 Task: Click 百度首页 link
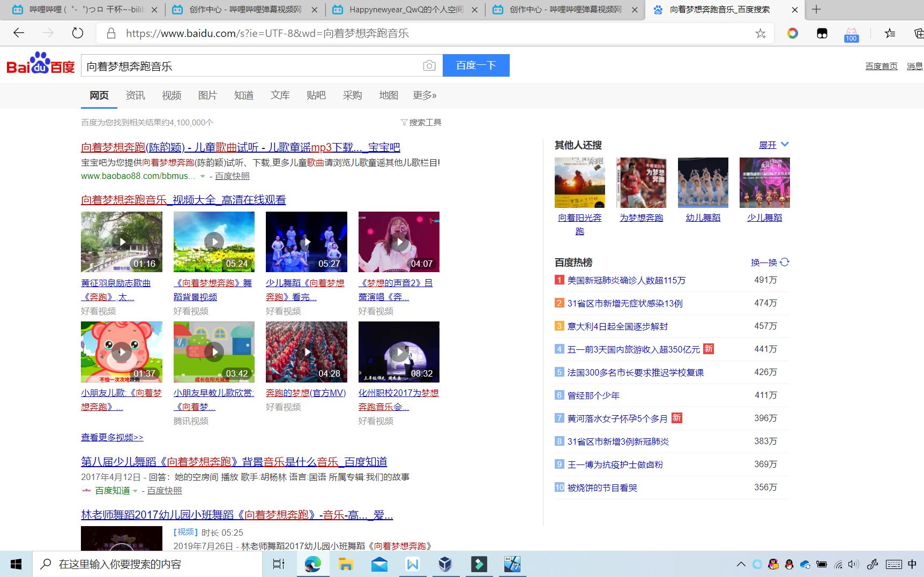tap(881, 66)
